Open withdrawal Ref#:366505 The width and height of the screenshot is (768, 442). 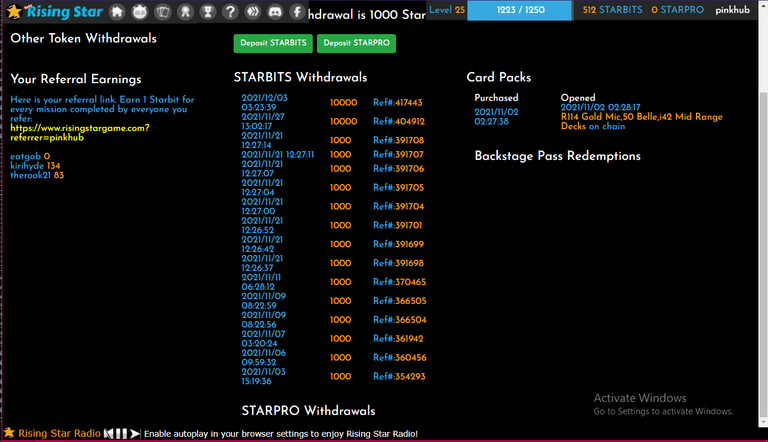(400, 301)
